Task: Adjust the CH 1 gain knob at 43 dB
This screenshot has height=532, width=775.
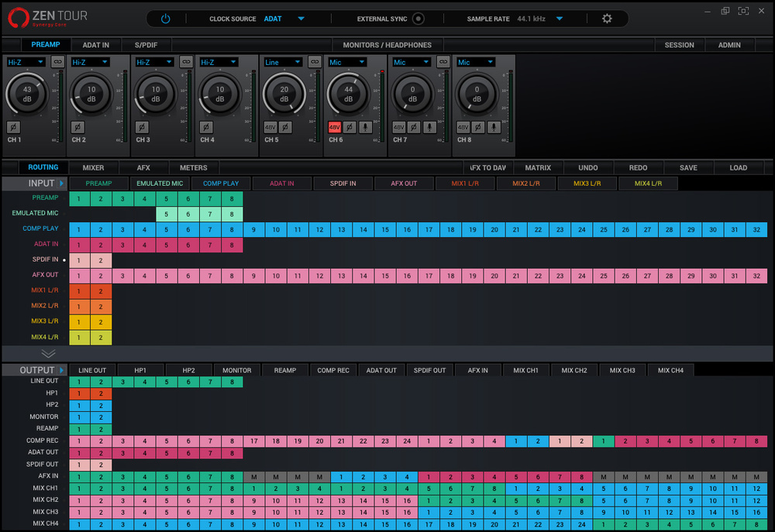Action: coord(27,94)
